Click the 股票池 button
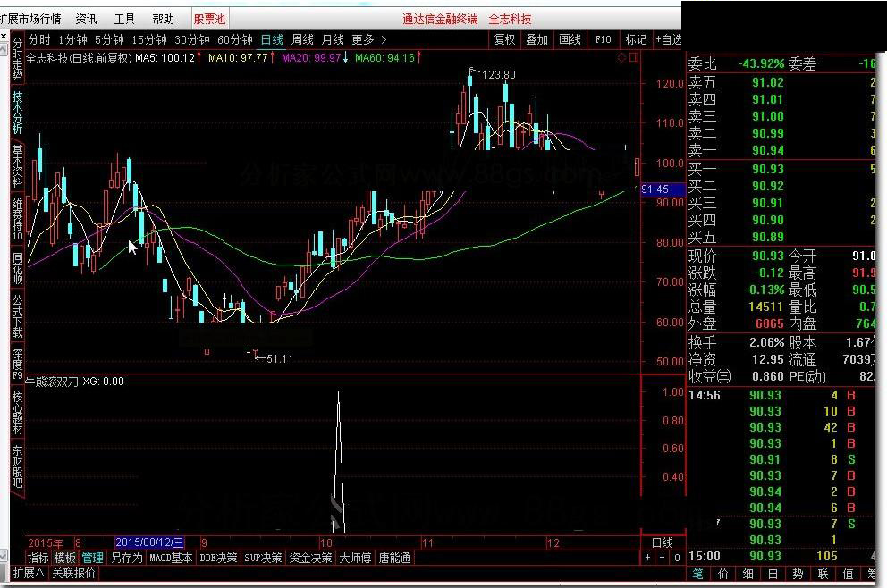887x588 pixels. pos(210,20)
